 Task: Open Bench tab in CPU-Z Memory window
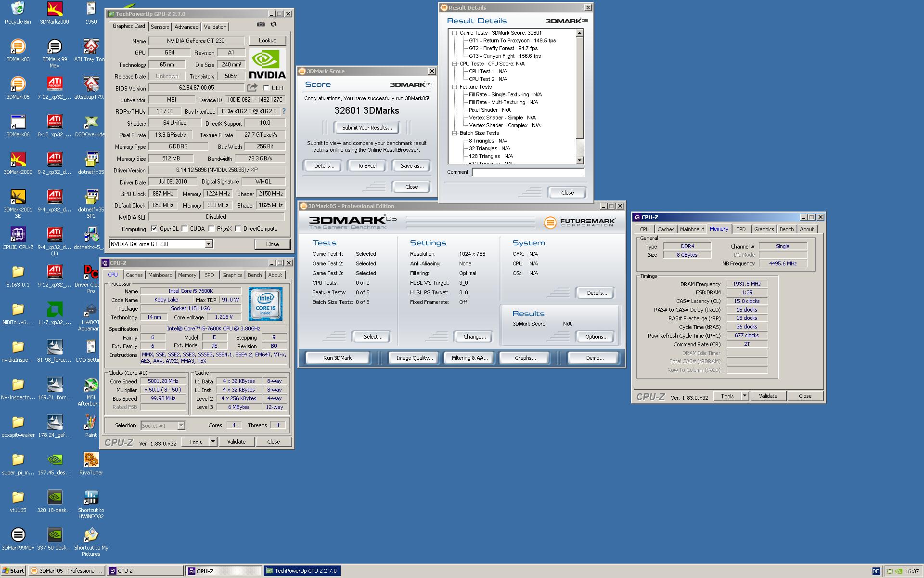click(786, 229)
